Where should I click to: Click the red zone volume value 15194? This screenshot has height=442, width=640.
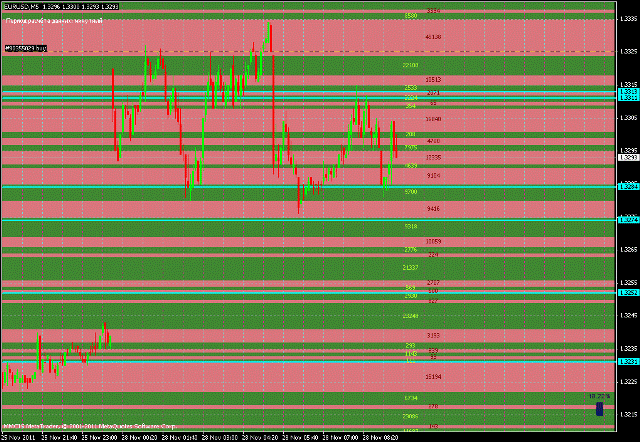(433, 377)
